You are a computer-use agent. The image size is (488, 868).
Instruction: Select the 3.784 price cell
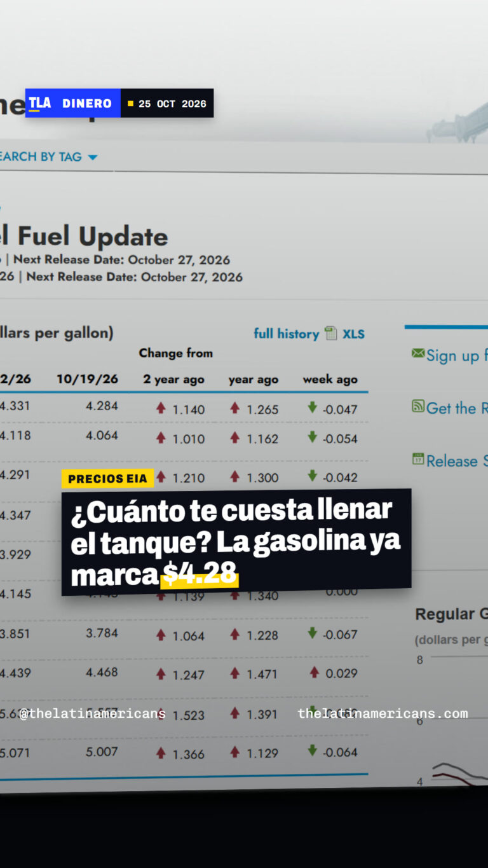pyautogui.click(x=102, y=633)
